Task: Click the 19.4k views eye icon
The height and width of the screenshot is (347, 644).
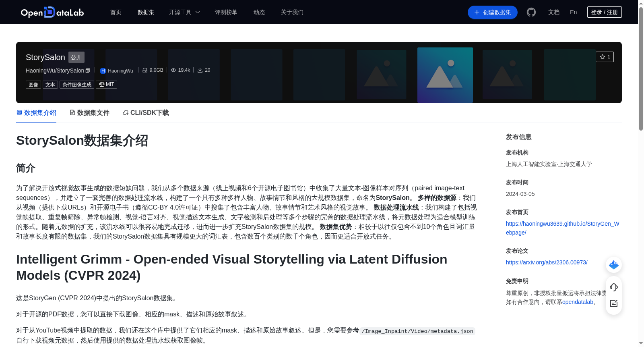Action: 173,70
